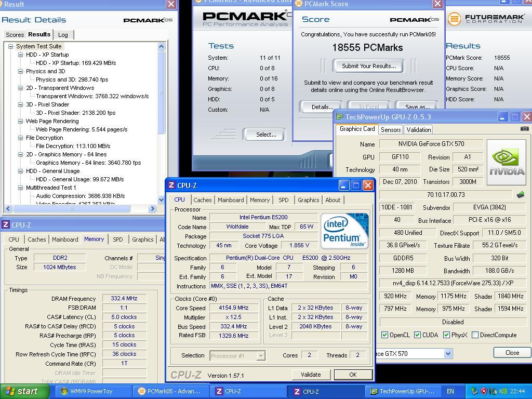
Task: Click the second CPU-Z taskbar button
Action: click(x=326, y=391)
